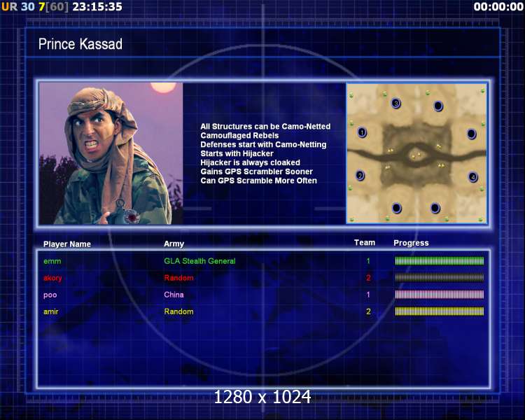The image size is (525, 420).
Task: Click the akory grey progress bar
Action: coord(440,278)
